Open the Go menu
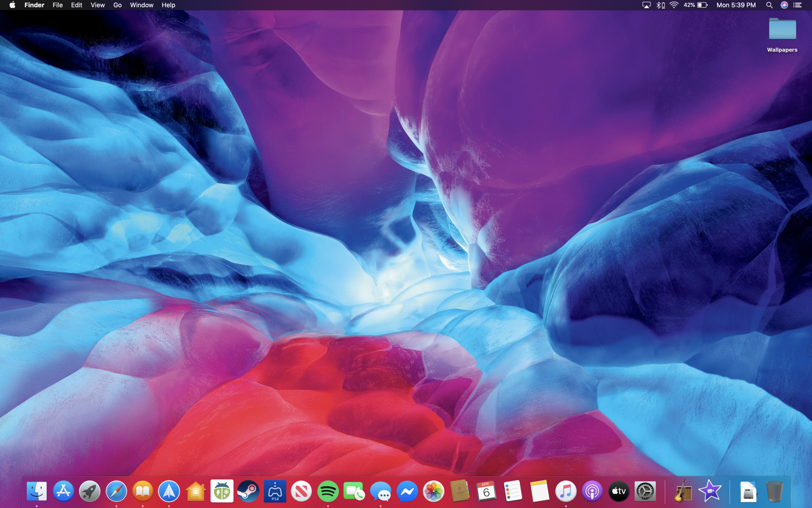 click(x=117, y=5)
